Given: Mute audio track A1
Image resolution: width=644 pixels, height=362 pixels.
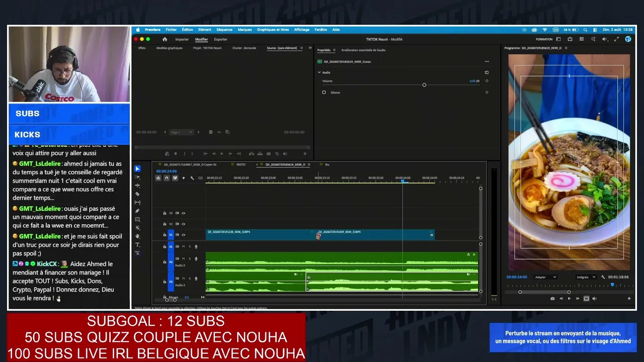Looking at the screenshot, I should coord(183,246).
